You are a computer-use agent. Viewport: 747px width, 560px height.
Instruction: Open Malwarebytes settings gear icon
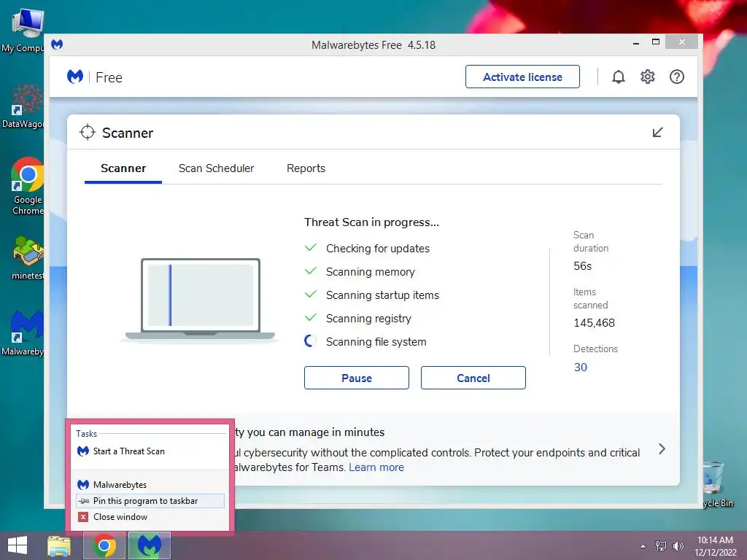(648, 77)
